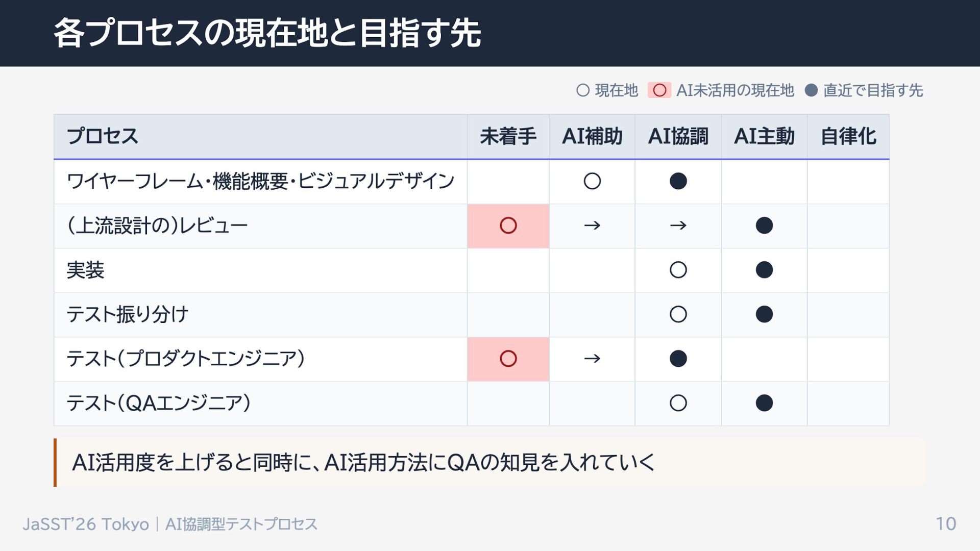The image size is (980, 551).
Task: Click the pink AI未活用の現在地 legend swatch
Action: point(659,90)
